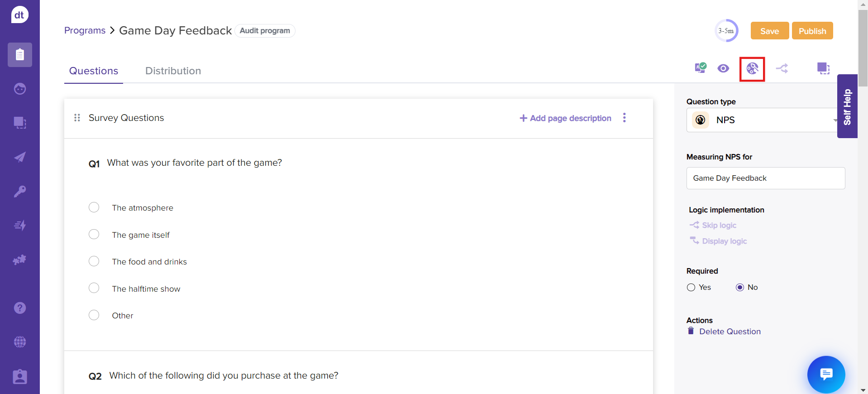Open the help question mark icon

coord(20,308)
